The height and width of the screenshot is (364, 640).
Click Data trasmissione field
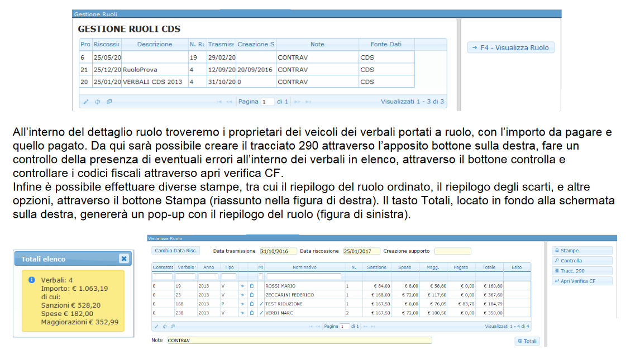(x=278, y=251)
